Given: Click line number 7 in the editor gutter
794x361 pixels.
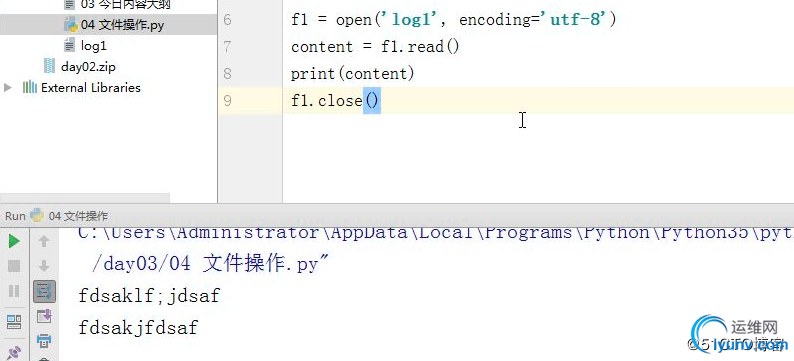Looking at the screenshot, I should pos(227,47).
